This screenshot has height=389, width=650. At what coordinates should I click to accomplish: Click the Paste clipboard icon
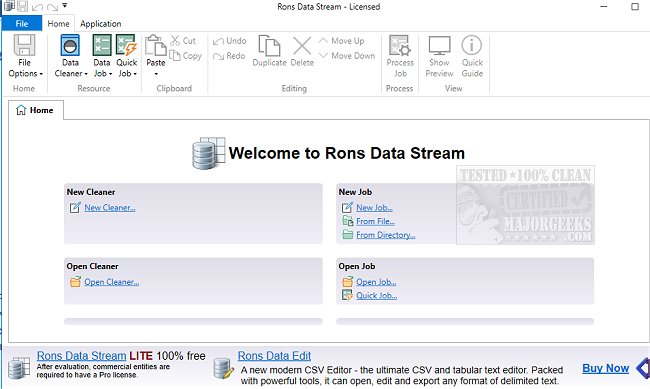[x=155, y=45]
